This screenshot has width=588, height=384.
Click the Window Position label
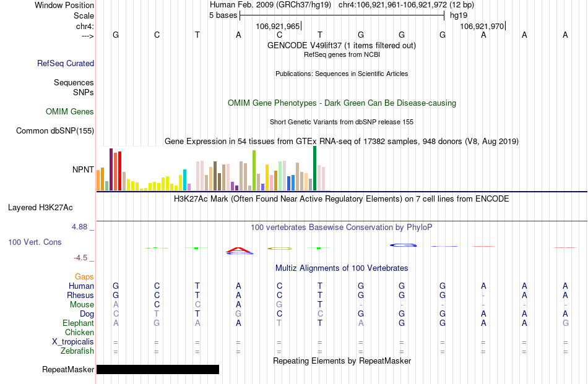point(64,5)
